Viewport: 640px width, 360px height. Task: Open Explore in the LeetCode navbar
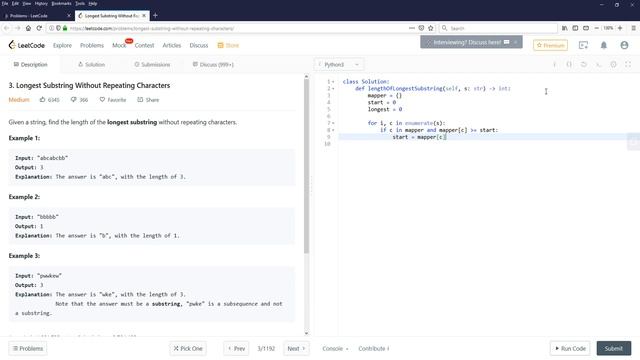(x=62, y=45)
